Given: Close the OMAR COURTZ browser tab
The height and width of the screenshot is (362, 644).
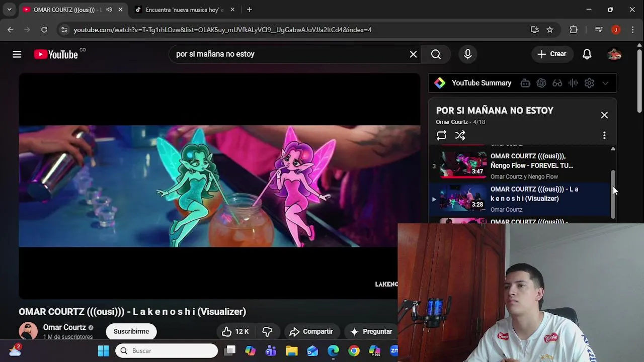Looking at the screenshot, I should pyautogui.click(x=120, y=10).
